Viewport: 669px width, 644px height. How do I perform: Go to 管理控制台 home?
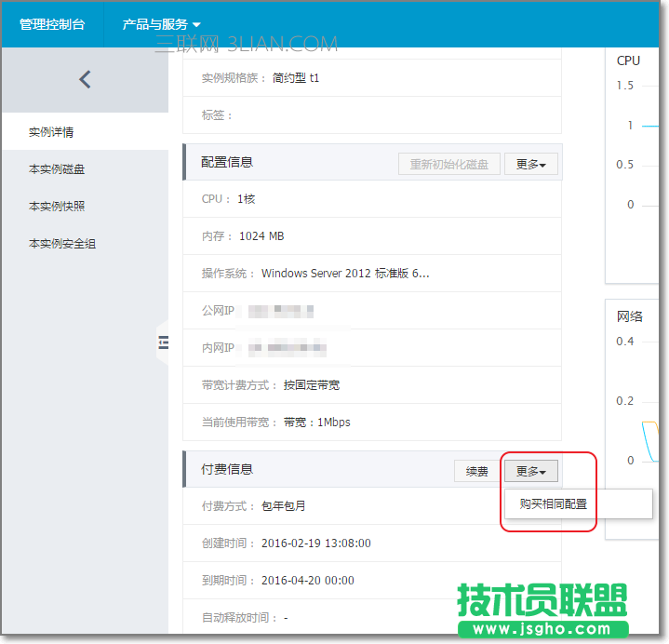pyautogui.click(x=52, y=24)
